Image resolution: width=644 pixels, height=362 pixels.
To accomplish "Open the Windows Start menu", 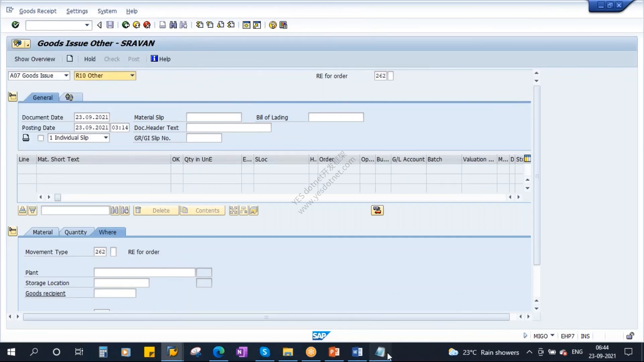I will [11, 352].
